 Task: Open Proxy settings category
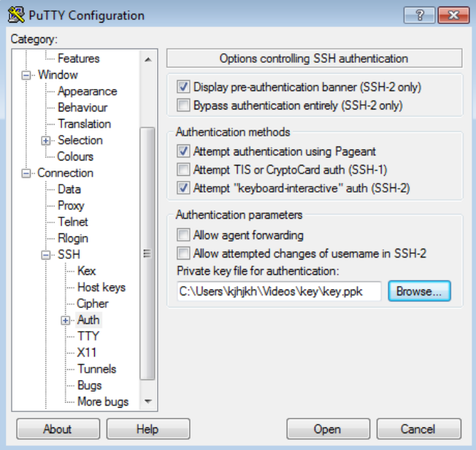coord(71,206)
